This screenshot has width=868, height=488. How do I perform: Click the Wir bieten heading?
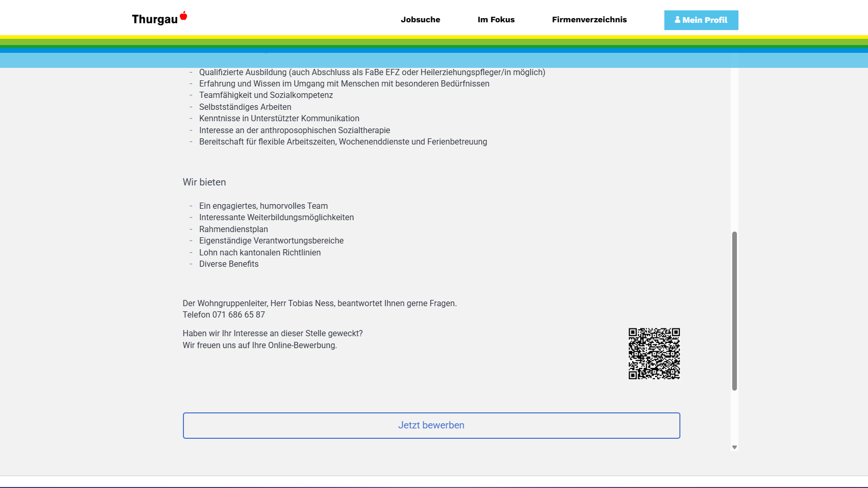(x=204, y=182)
